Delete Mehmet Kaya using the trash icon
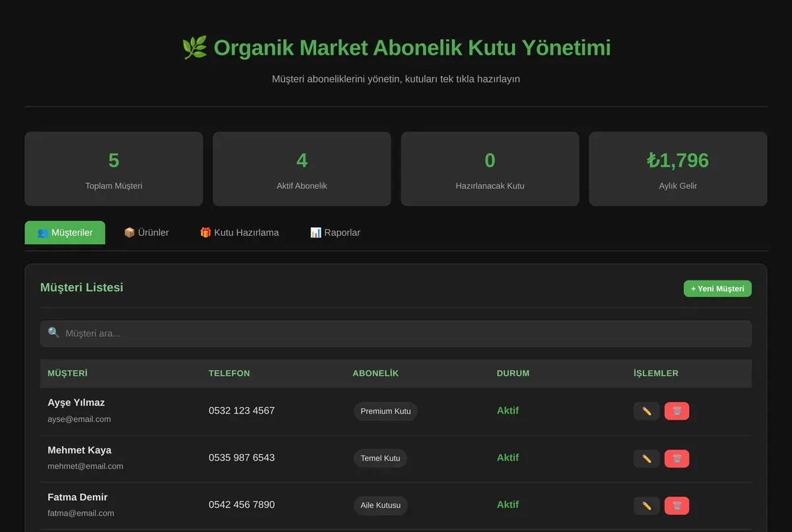 pos(677,459)
